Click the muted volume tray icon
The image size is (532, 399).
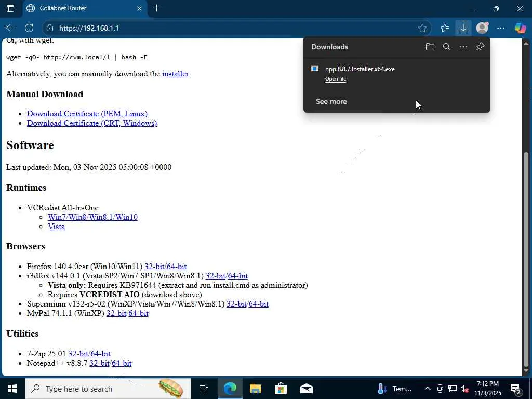point(464,389)
